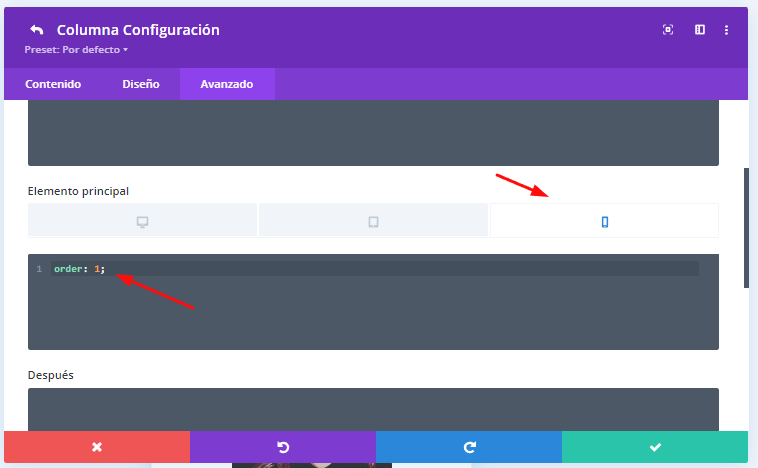The image size is (758, 468).
Task: Open the Preset: Por defecto dropdown
Action: (x=76, y=50)
